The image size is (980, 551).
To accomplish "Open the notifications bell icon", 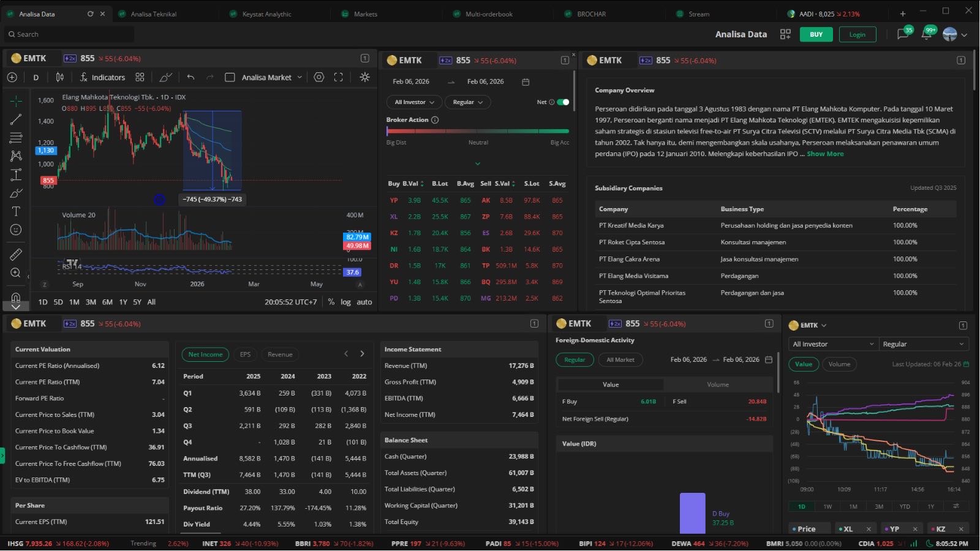I will (x=926, y=34).
